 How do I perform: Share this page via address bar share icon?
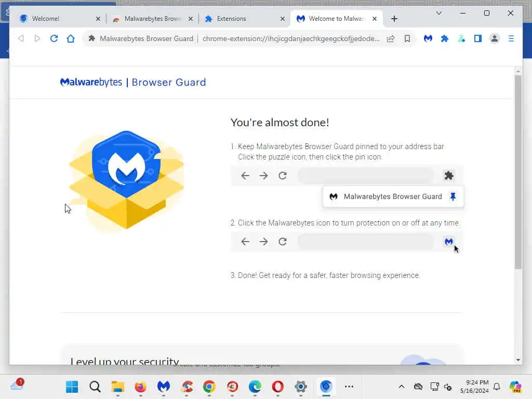tap(391, 38)
